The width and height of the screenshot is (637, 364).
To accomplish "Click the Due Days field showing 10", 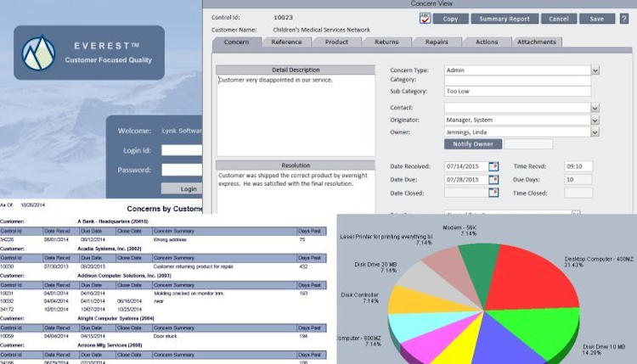I will [578, 179].
